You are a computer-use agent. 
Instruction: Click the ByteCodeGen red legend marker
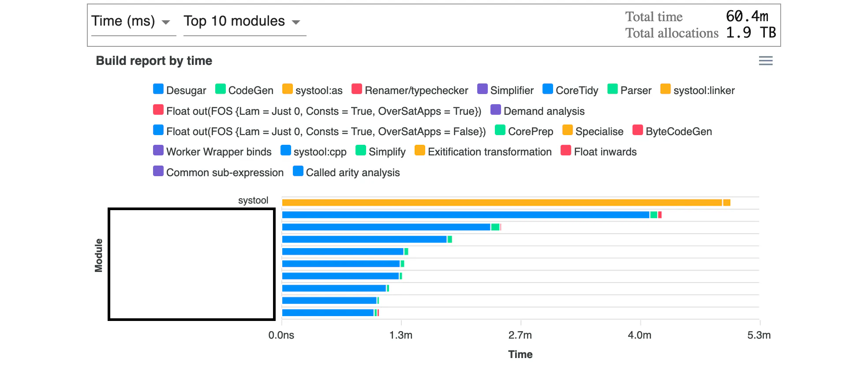[638, 130]
